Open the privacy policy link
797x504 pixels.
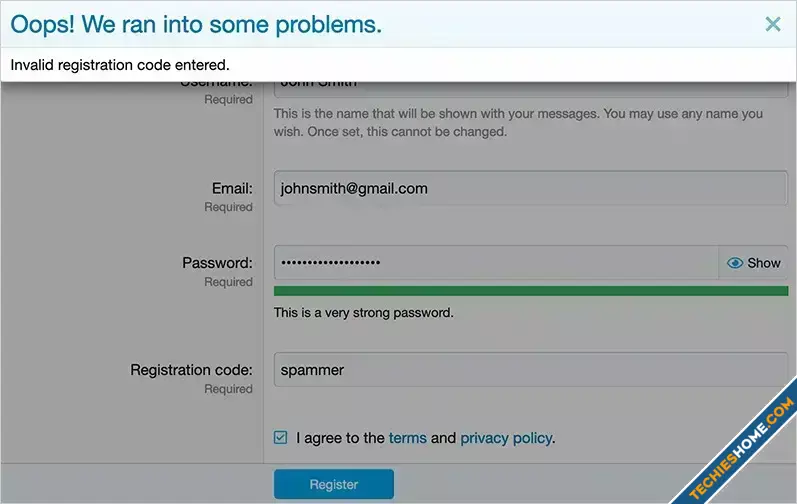pos(506,438)
